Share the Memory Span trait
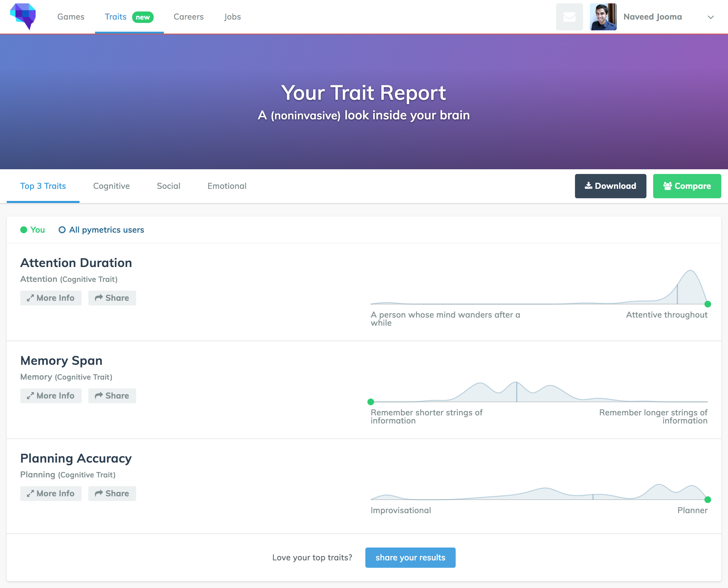The image size is (728, 588). click(112, 395)
